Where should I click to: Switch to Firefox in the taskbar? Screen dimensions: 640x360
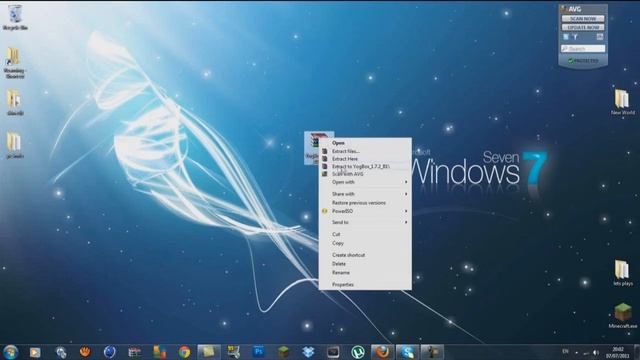382,352
